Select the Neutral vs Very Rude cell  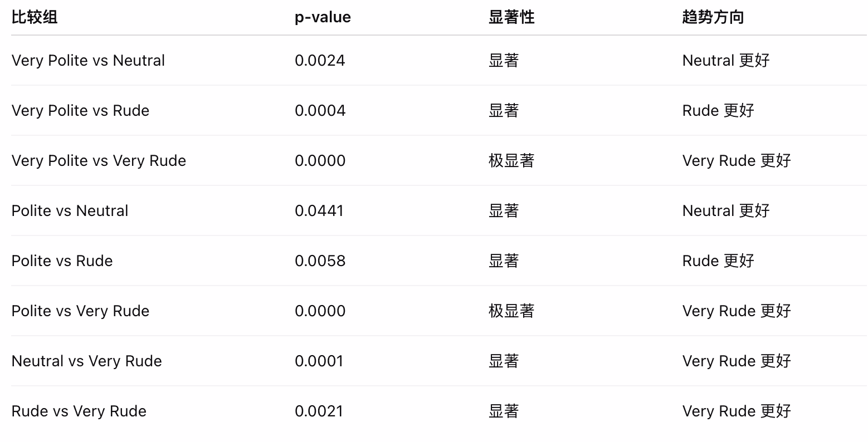(x=86, y=361)
